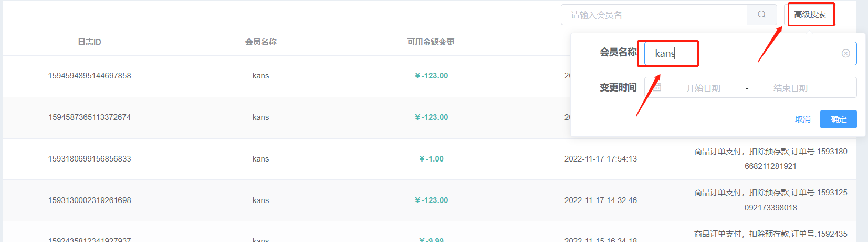Click the 日志ID column header
Viewport: 868px width, 242px height.
(x=89, y=42)
